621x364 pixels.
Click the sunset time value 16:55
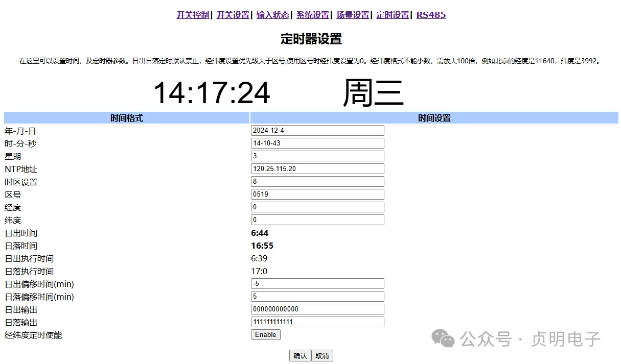point(262,246)
